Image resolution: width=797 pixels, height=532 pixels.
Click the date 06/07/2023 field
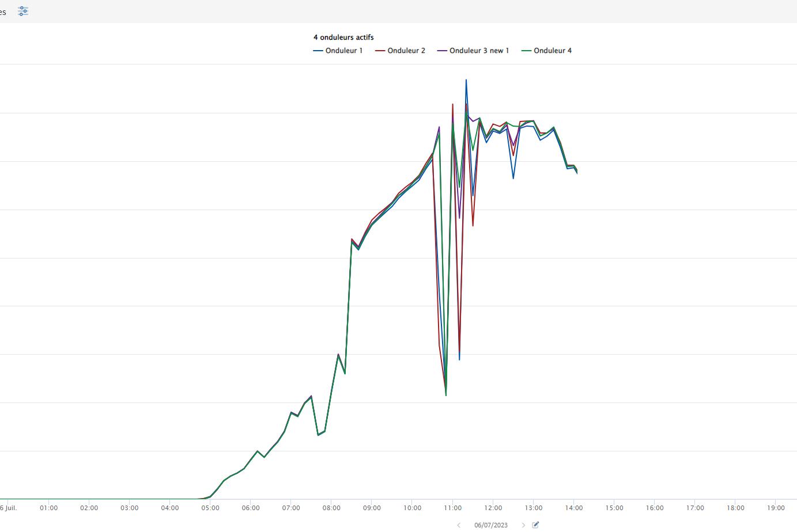pos(491,525)
